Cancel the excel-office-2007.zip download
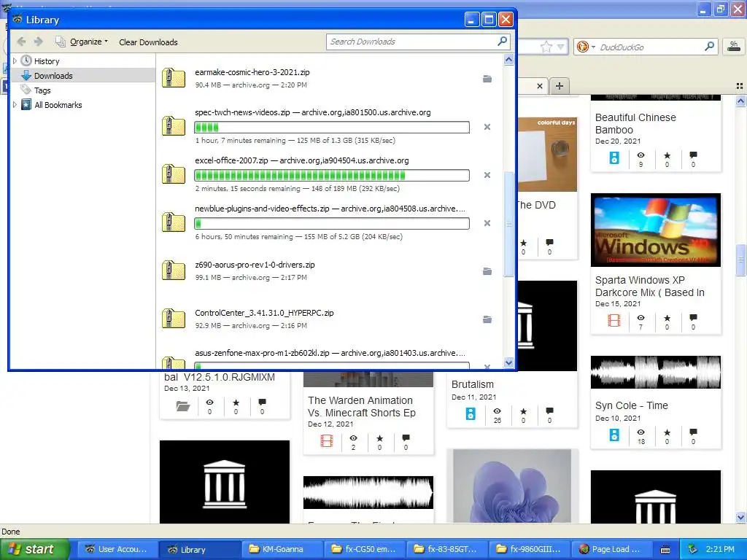Screen dimensions: 747x560 487,175
